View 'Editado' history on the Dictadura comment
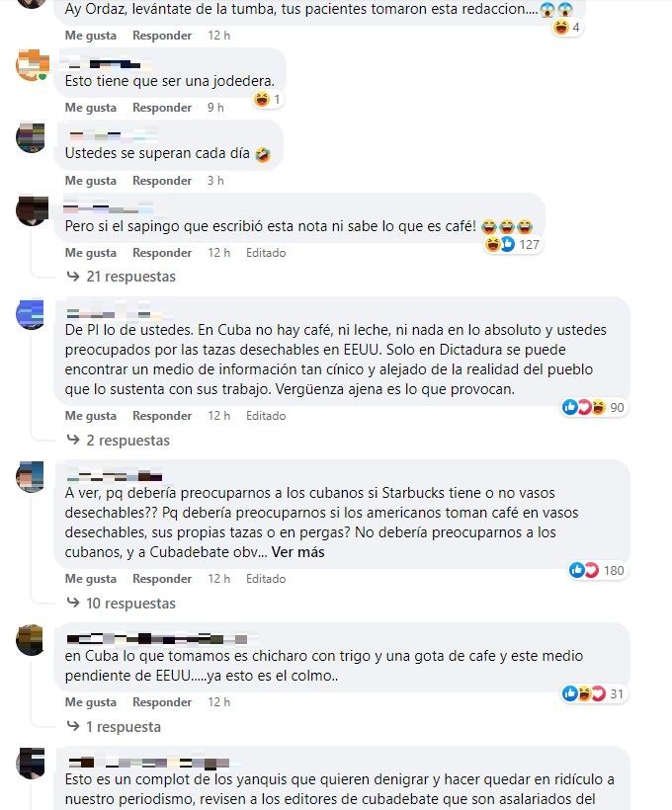 (266, 416)
